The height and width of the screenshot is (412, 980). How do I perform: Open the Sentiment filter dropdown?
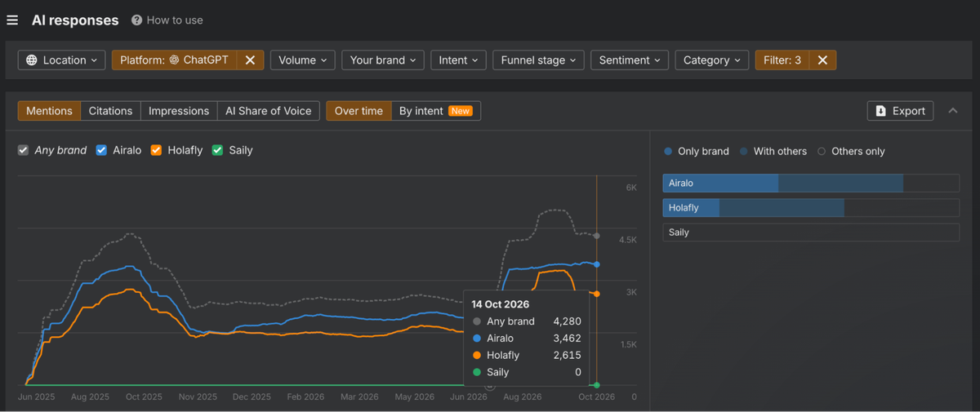[x=630, y=60]
